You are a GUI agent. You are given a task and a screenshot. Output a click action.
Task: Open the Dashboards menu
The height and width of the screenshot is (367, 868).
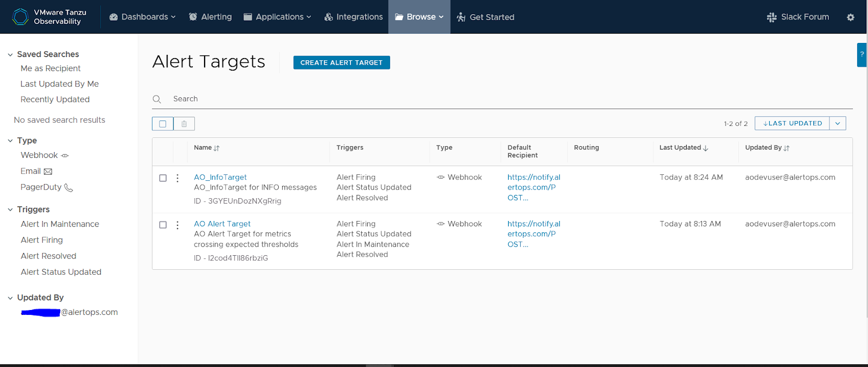[x=143, y=17]
